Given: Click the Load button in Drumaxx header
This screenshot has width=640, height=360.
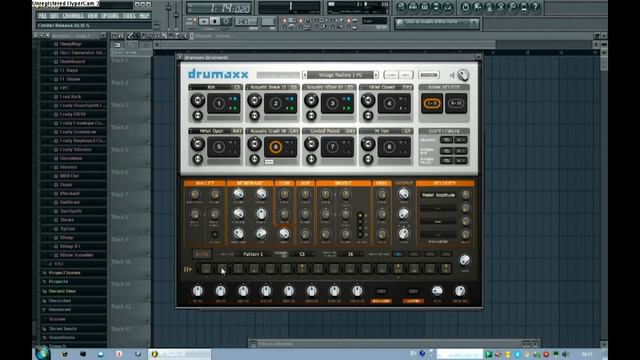Looking at the screenshot, I should [x=391, y=75].
